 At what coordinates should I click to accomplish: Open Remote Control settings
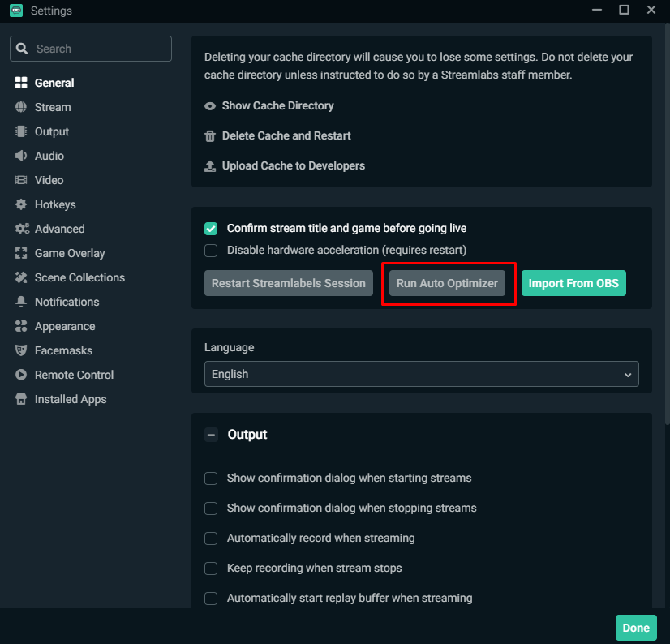point(74,375)
